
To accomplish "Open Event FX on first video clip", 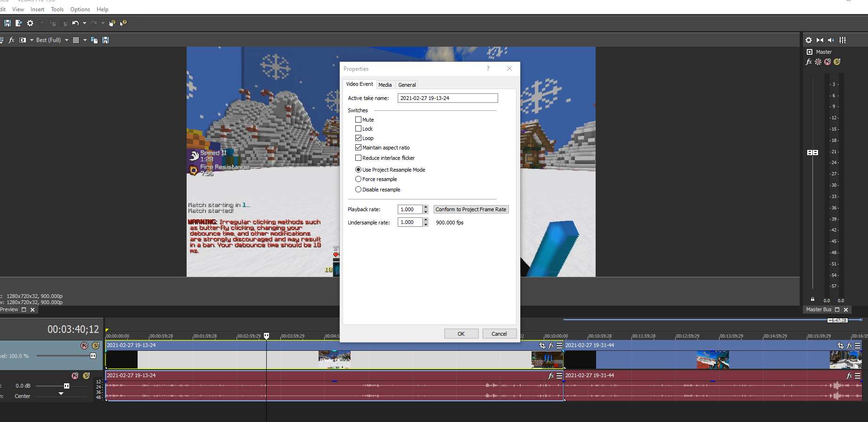I will point(551,346).
